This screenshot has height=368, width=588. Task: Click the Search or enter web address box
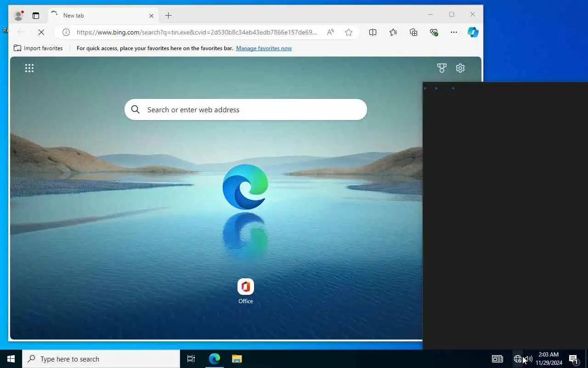coord(246,109)
